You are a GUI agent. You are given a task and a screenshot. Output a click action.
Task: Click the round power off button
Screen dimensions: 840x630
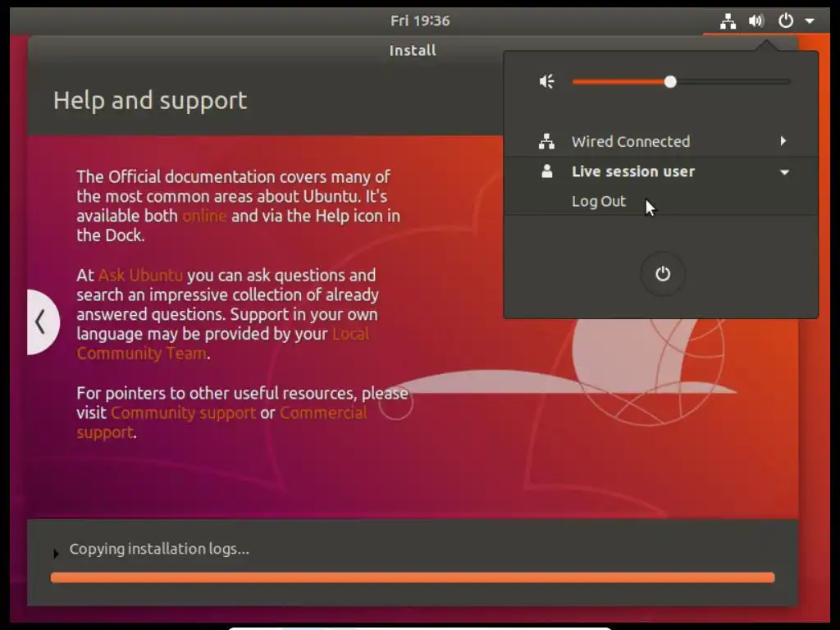(663, 274)
